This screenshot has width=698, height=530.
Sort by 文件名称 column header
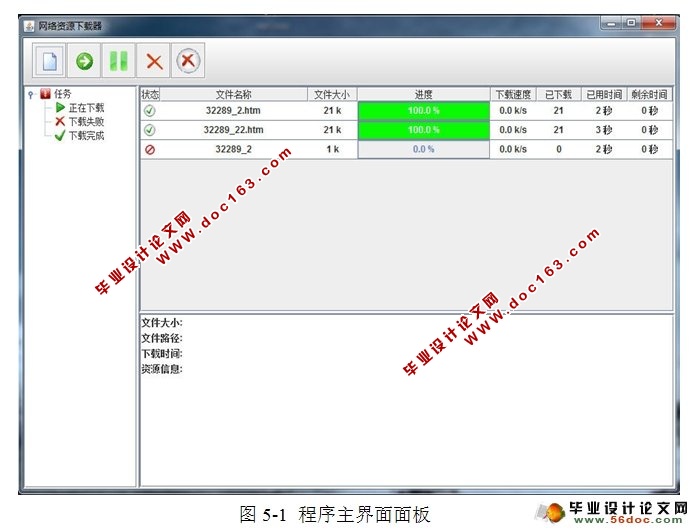coord(233,94)
